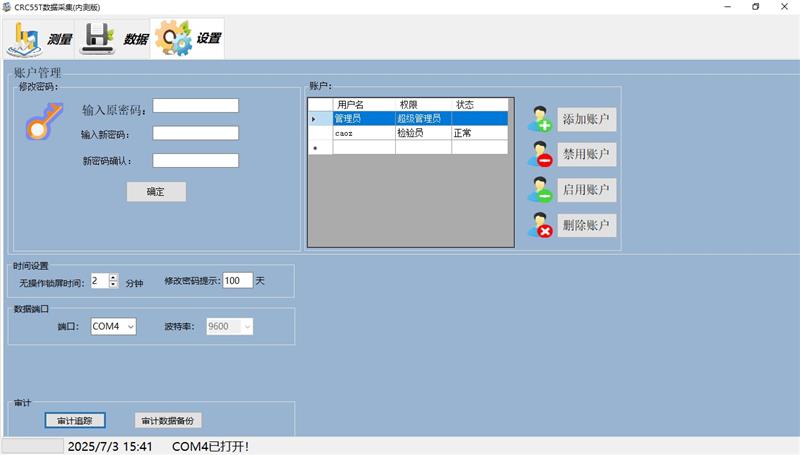
Task: Select the 检验员 permission cell
Action: [x=423, y=133]
